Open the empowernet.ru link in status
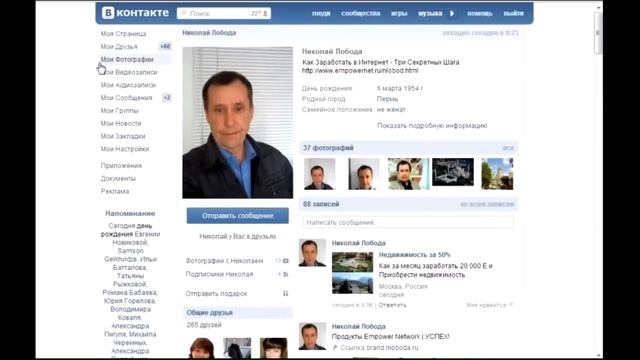This screenshot has width=640, height=360. [360, 71]
